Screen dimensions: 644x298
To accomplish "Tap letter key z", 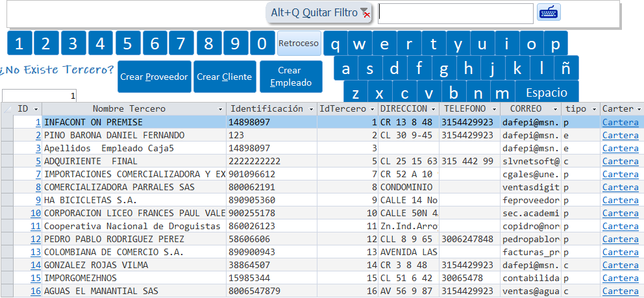I will [x=356, y=93].
